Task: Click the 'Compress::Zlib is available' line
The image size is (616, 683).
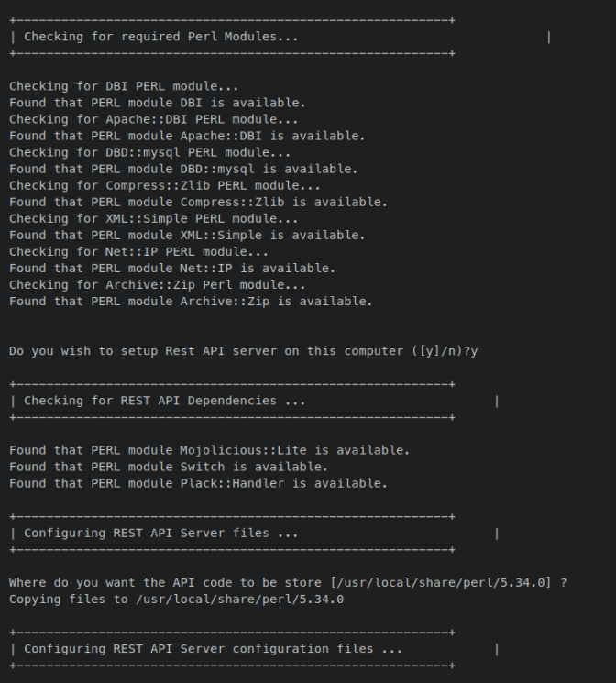Action: tap(198, 202)
